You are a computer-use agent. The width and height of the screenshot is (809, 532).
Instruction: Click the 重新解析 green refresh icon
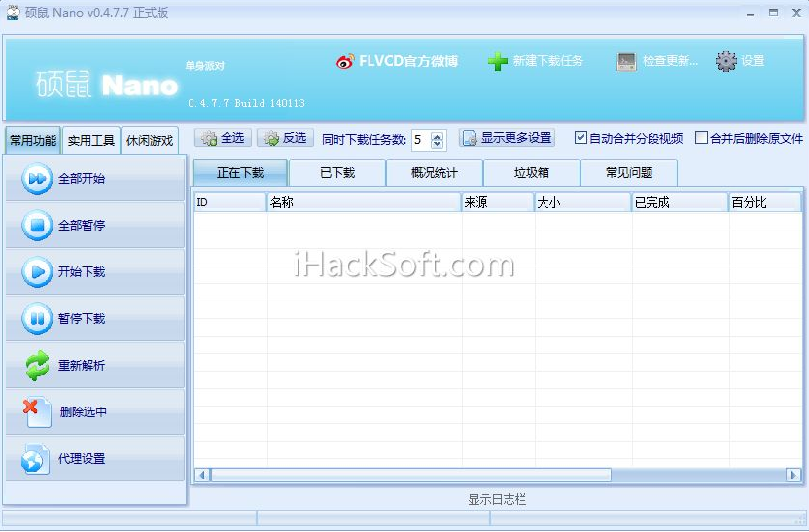coord(37,366)
